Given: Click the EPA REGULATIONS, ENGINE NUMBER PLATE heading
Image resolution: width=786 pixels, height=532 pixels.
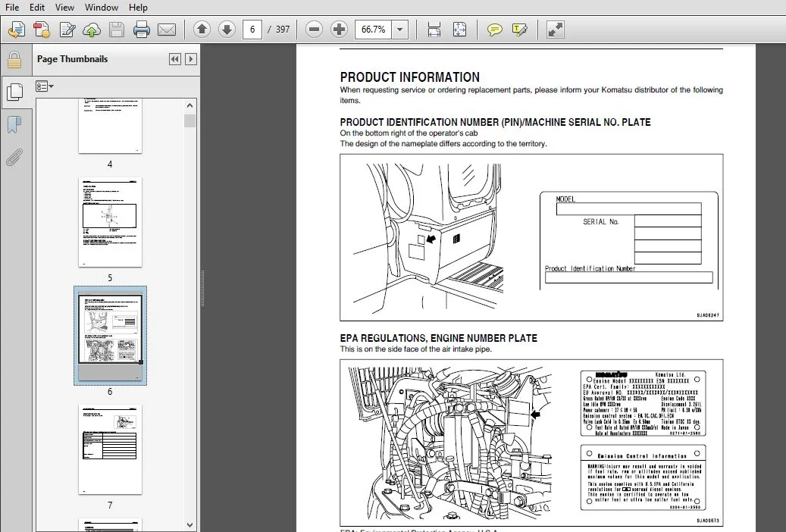Looking at the screenshot, I should (x=439, y=339).
